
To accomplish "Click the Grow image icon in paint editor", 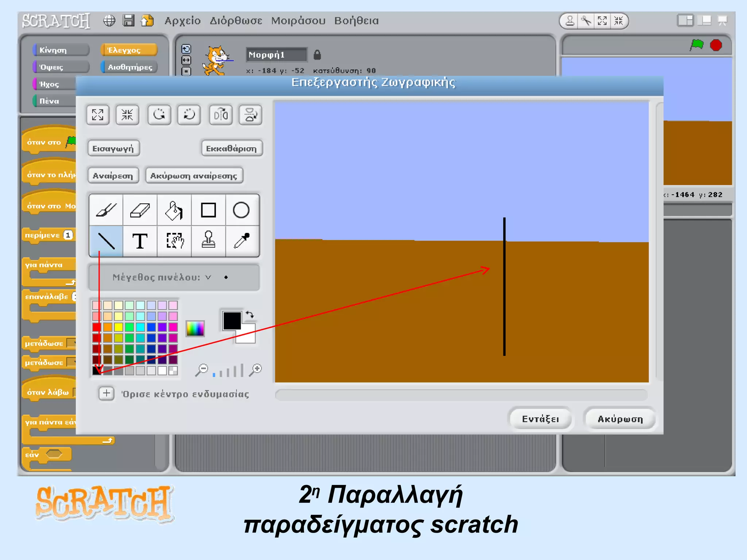I will coord(98,115).
